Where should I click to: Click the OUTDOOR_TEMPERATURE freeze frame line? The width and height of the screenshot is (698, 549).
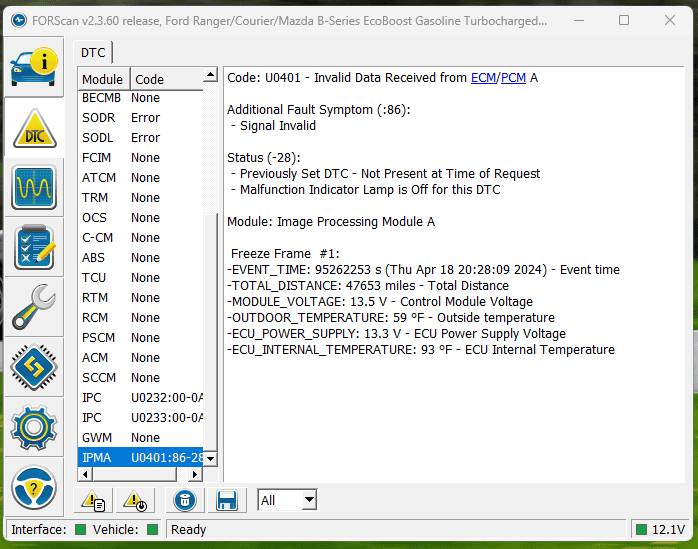[391, 318]
